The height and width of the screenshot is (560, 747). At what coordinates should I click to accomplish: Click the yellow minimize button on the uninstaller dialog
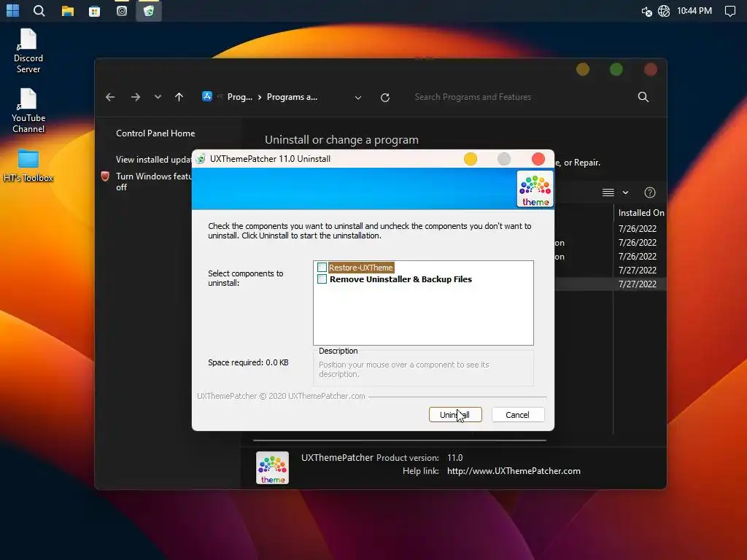point(471,159)
